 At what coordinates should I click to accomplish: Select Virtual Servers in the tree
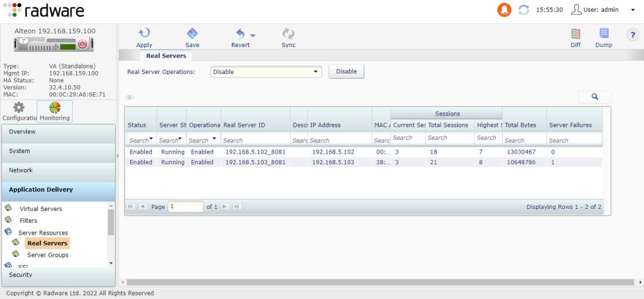(x=41, y=209)
